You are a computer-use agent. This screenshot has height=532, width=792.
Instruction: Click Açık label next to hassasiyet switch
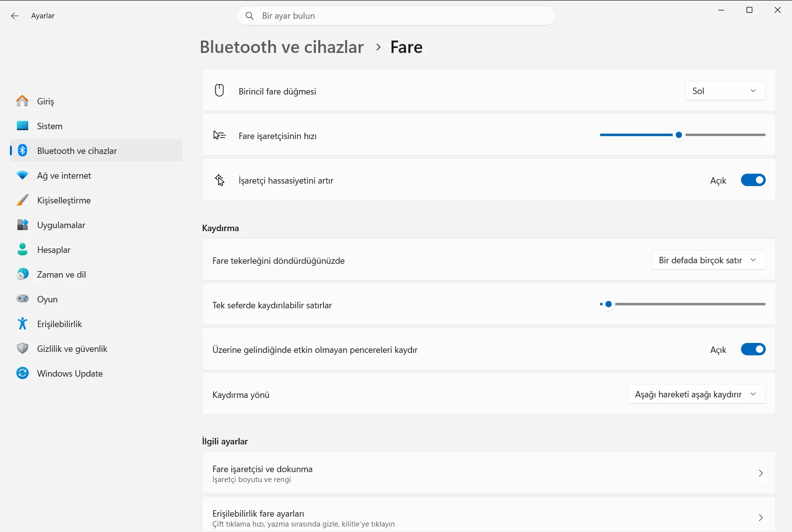[x=718, y=181]
